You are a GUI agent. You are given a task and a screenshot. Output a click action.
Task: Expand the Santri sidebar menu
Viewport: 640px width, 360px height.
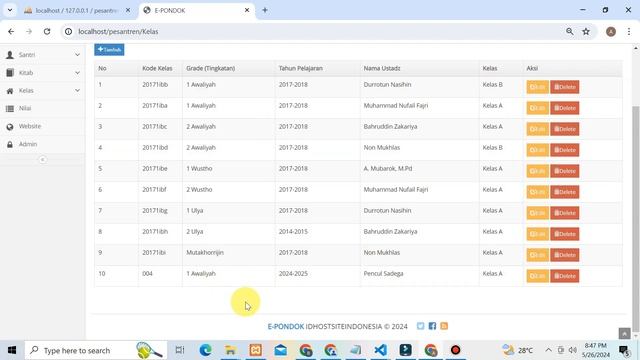pyautogui.click(x=42, y=55)
